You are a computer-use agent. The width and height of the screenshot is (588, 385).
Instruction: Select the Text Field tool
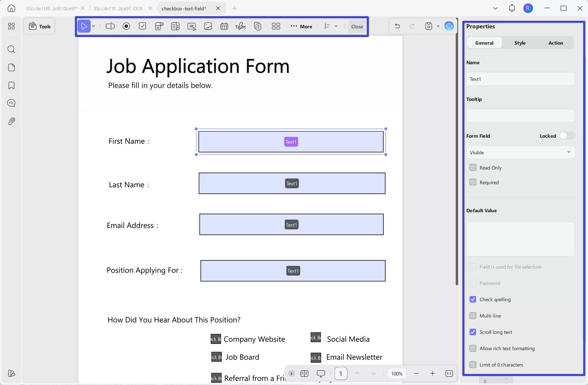(x=110, y=26)
